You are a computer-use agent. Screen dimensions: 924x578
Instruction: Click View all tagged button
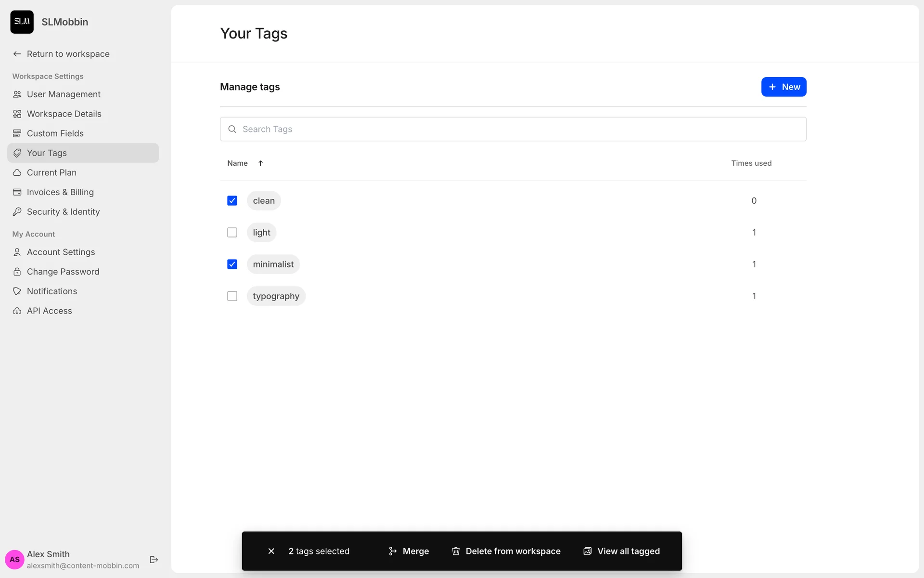click(x=621, y=551)
